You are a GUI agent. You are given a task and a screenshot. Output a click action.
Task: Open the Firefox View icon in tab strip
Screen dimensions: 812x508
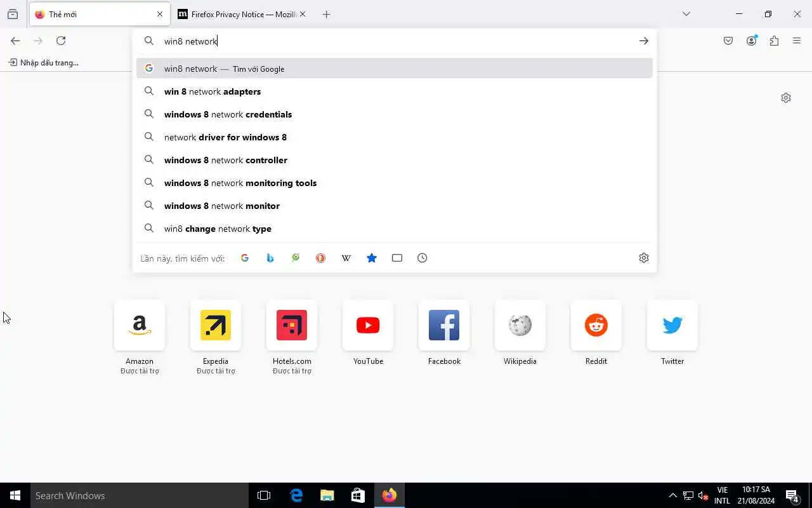coord(13,14)
